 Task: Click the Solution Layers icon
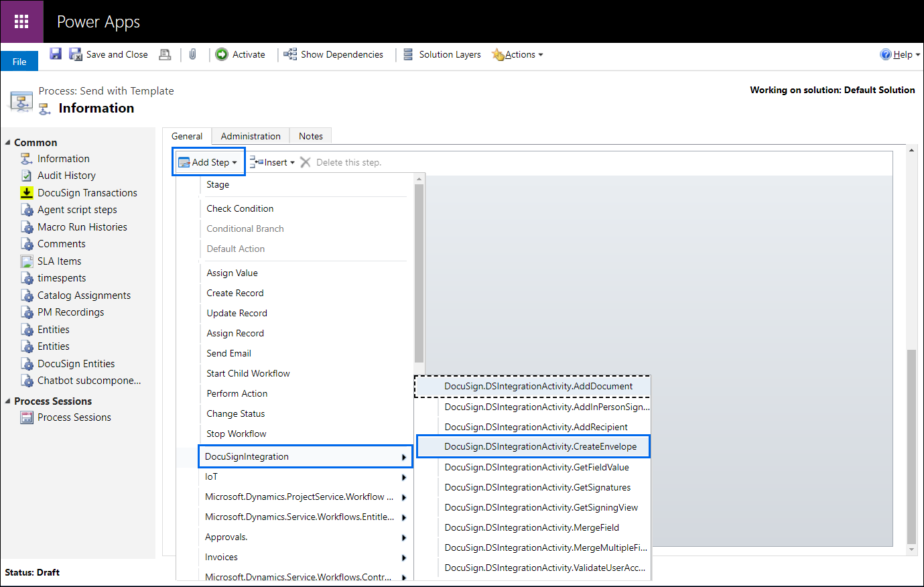point(408,54)
